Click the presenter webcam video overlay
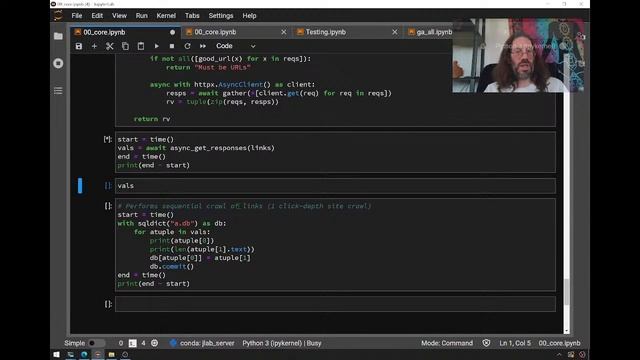Viewport: 640px width, 360px height. [518, 56]
